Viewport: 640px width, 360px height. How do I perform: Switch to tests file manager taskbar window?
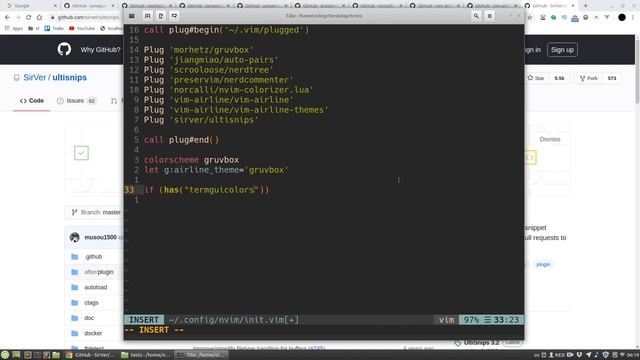[146, 355]
